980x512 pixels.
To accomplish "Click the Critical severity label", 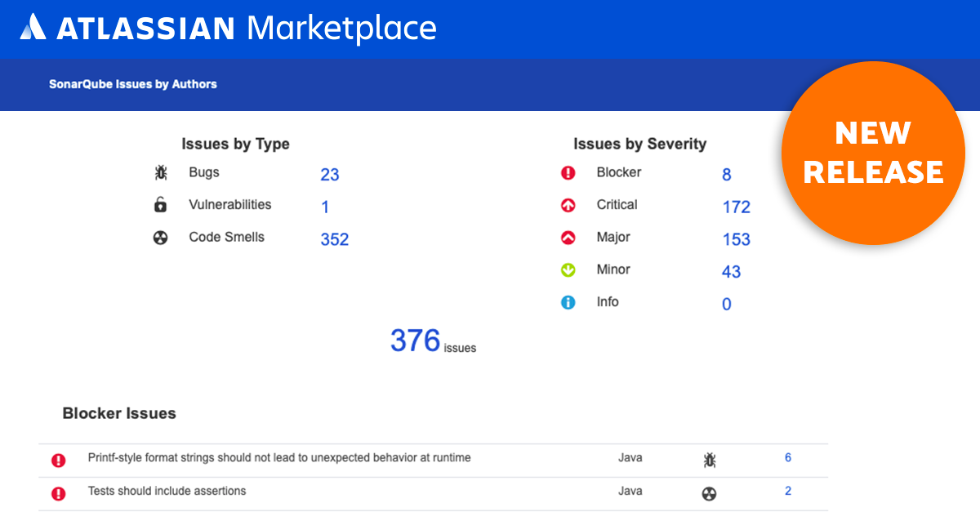I will pyautogui.click(x=617, y=205).
